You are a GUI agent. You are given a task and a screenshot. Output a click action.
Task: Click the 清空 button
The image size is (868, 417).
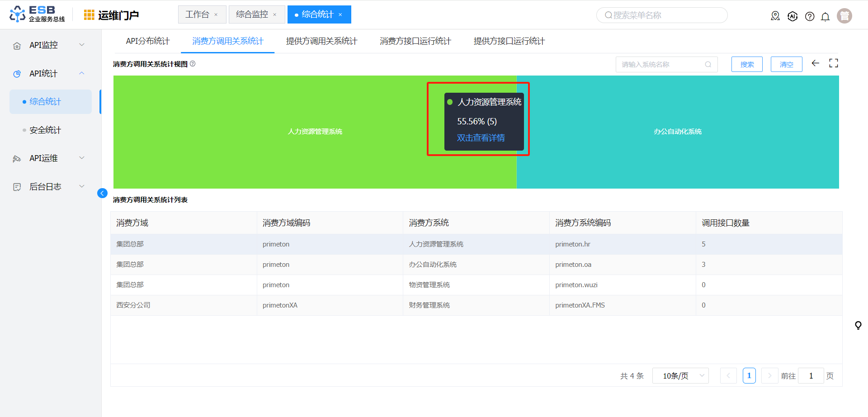pyautogui.click(x=786, y=64)
